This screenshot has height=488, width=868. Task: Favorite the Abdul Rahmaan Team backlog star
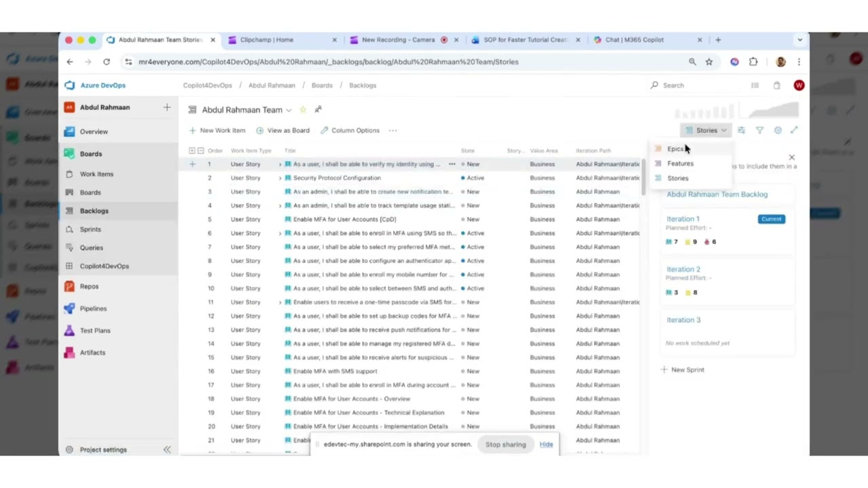point(302,110)
